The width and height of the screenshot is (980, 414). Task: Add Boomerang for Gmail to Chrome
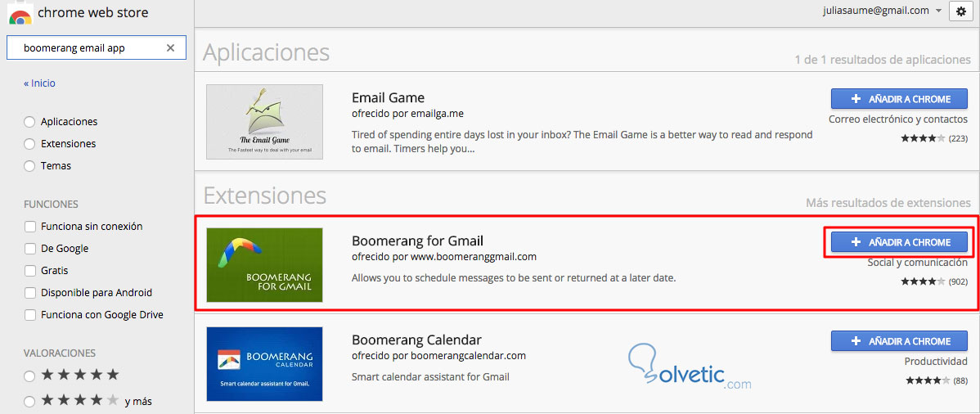[899, 242]
